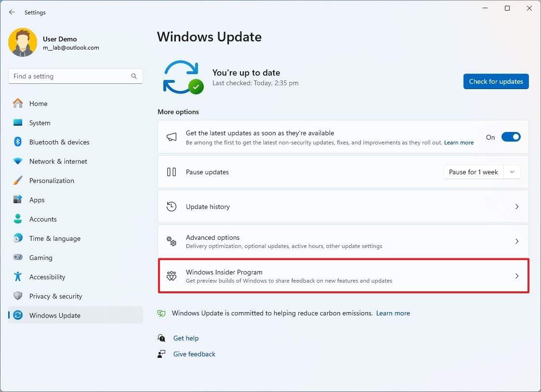Click the large update status sync icon
Screen dimensions: 541x392
[x=183, y=78]
